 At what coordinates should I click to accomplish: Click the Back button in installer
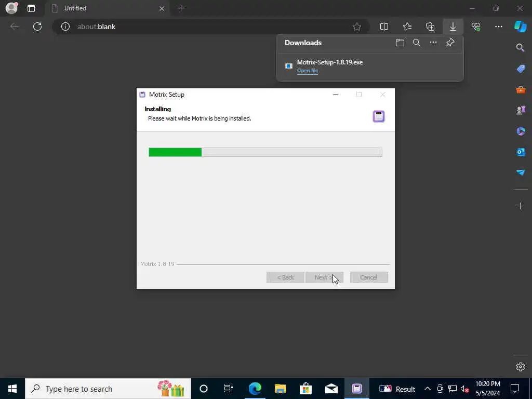point(285,277)
